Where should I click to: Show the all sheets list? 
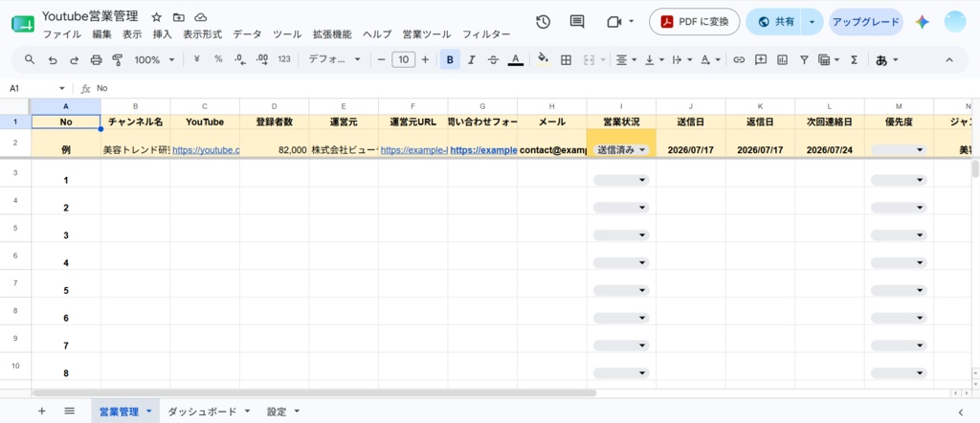coord(69,412)
